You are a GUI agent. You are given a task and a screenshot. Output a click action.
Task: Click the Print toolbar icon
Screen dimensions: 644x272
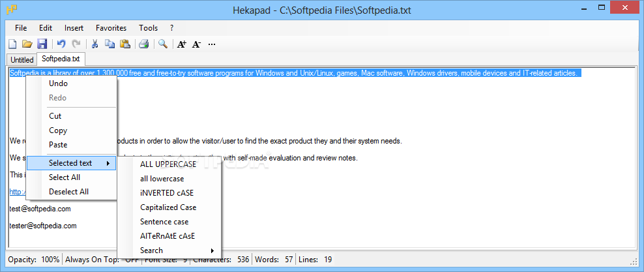[x=143, y=44]
